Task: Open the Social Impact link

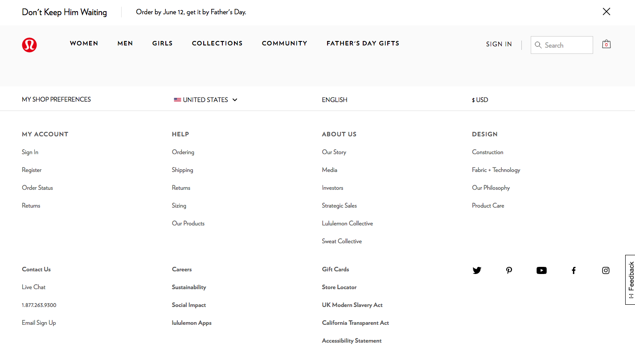Action: pyautogui.click(x=189, y=305)
